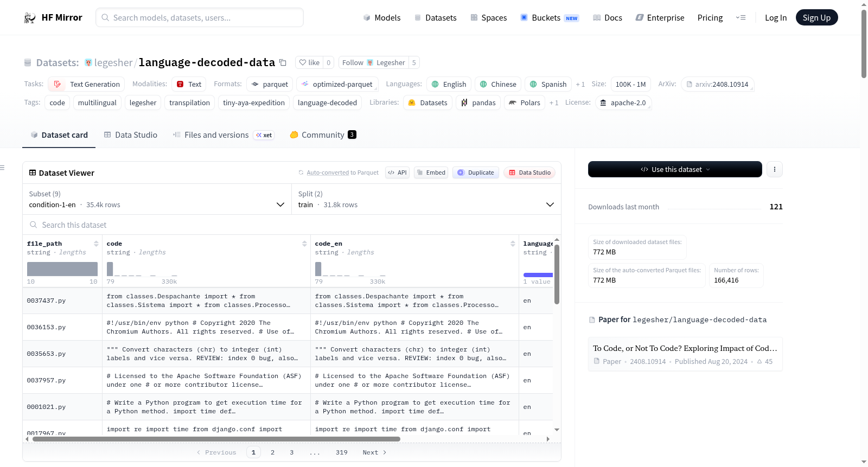Click the transpilation tag
The width and height of the screenshot is (868, 467).
tap(189, 103)
